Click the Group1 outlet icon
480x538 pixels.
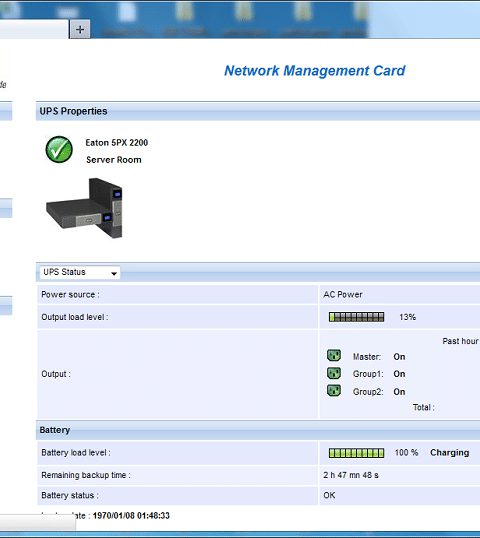pos(334,373)
